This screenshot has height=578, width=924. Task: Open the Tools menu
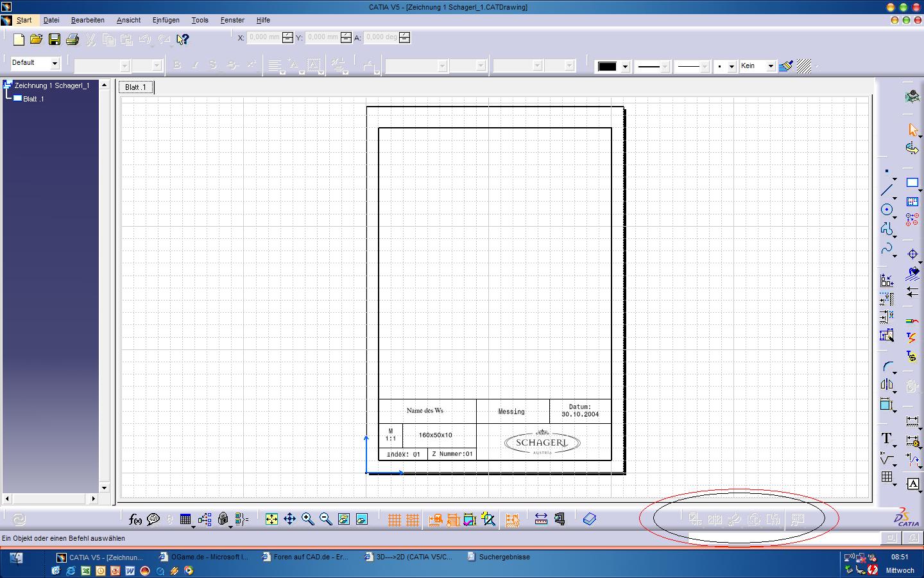tap(200, 21)
